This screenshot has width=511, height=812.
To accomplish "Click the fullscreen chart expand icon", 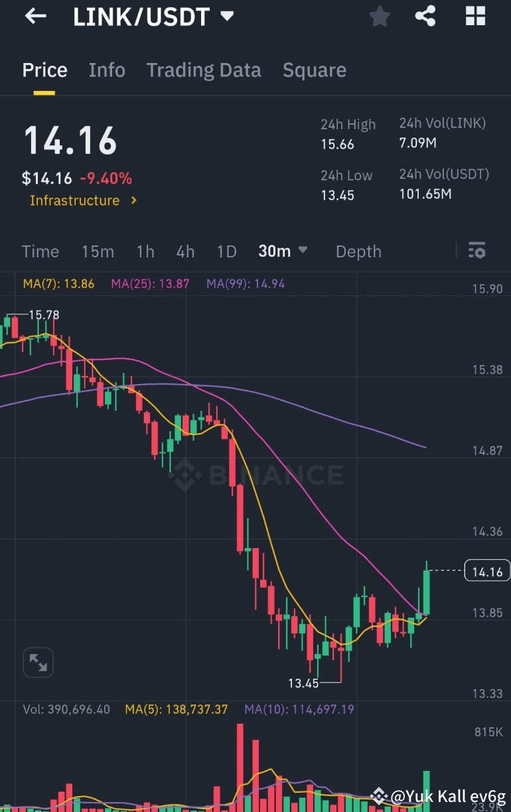I will pyautogui.click(x=38, y=662).
